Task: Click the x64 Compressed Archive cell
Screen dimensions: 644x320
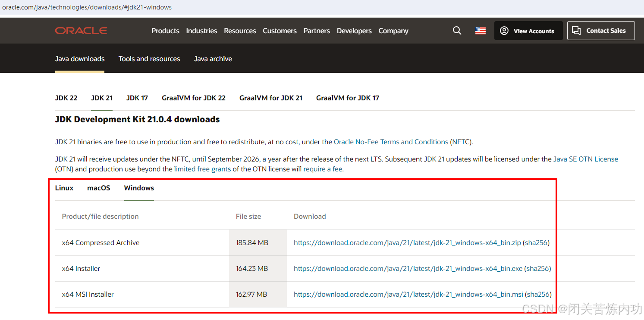Action: point(101,242)
